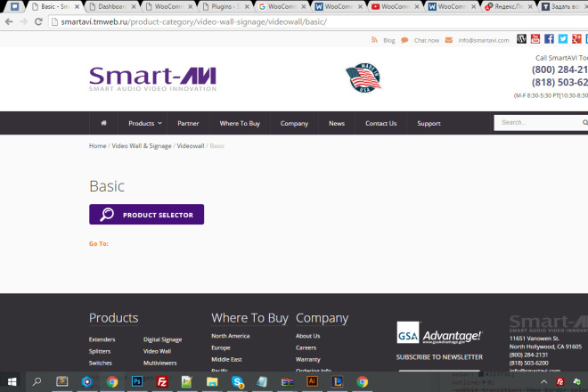Open the Where To Buy menu item
The image size is (588, 392).
click(x=240, y=123)
